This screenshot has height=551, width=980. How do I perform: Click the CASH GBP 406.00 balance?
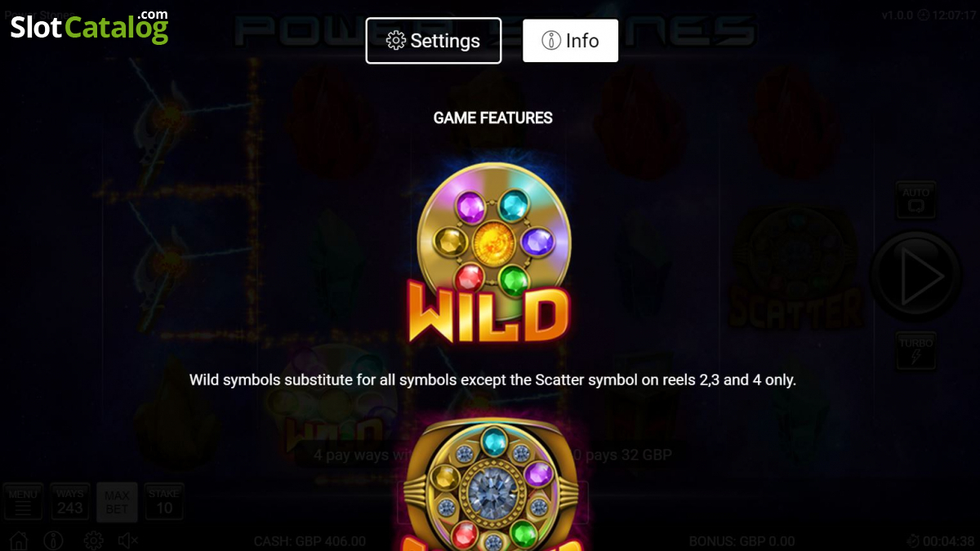(310, 541)
